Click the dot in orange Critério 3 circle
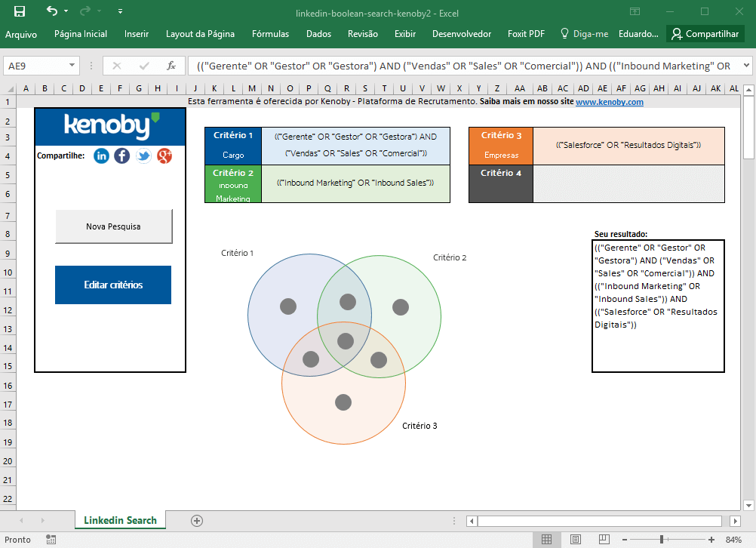 point(343,402)
